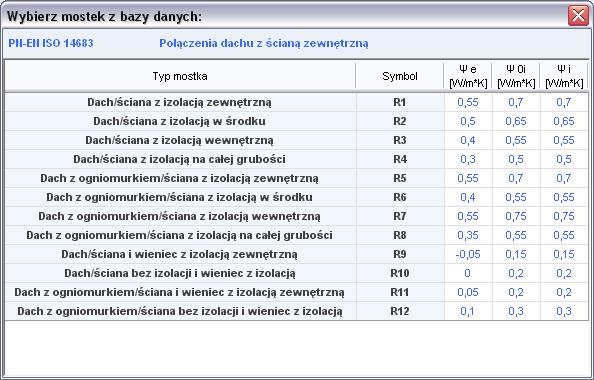Screen dimensions: 594x380
Task: Select 'Dach z ogniomurkiem/ściana z izolacją wewnętrzną'
Action: (x=297, y=216)
